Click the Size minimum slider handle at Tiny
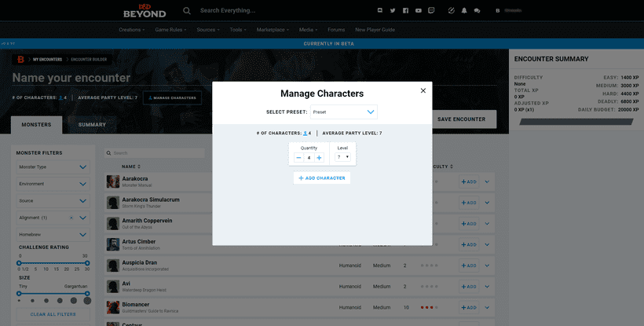The image size is (644, 326). (x=19, y=293)
